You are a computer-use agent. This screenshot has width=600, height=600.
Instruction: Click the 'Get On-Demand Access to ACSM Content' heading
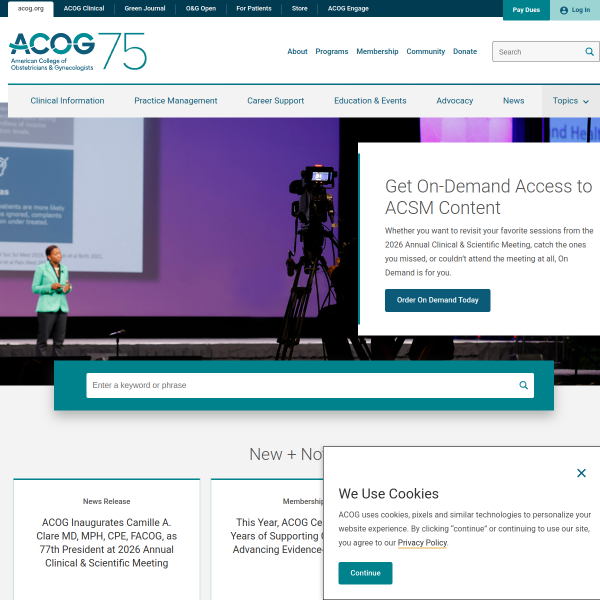(x=488, y=197)
